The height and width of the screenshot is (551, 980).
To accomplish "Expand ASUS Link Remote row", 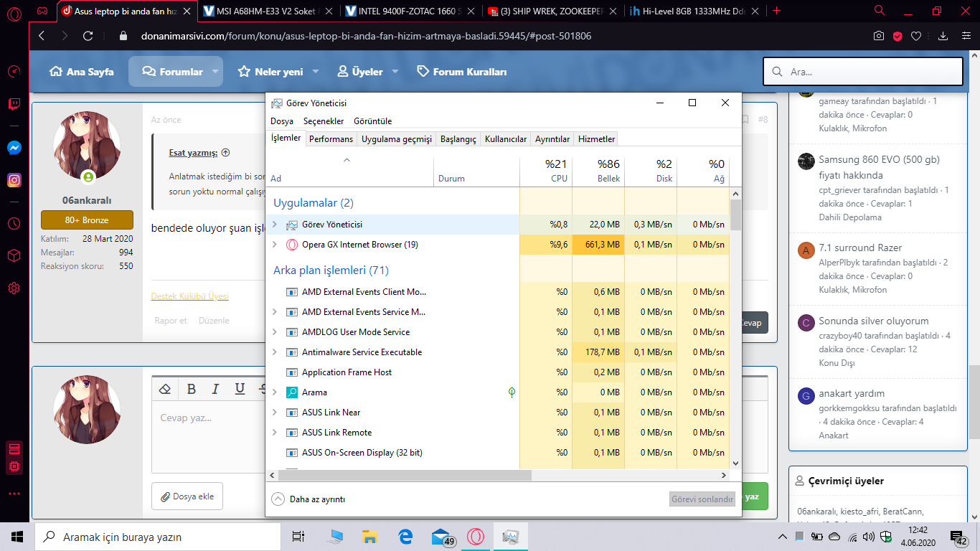I will click(x=274, y=433).
